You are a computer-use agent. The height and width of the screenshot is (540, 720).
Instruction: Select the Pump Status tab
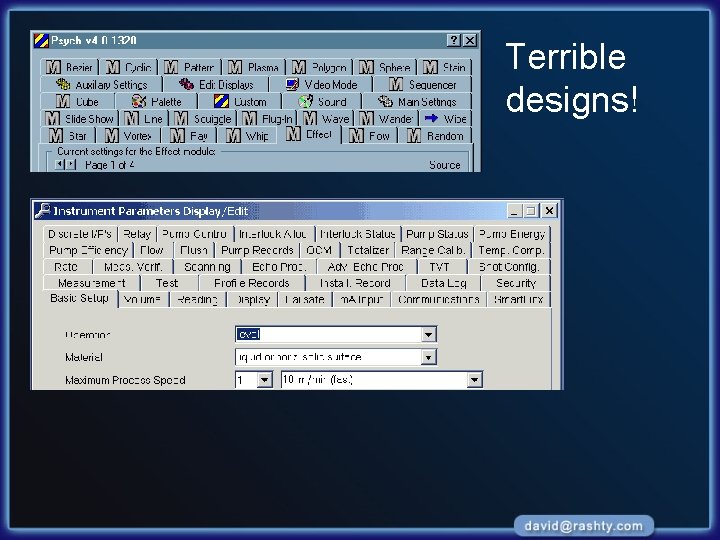[x=437, y=234]
